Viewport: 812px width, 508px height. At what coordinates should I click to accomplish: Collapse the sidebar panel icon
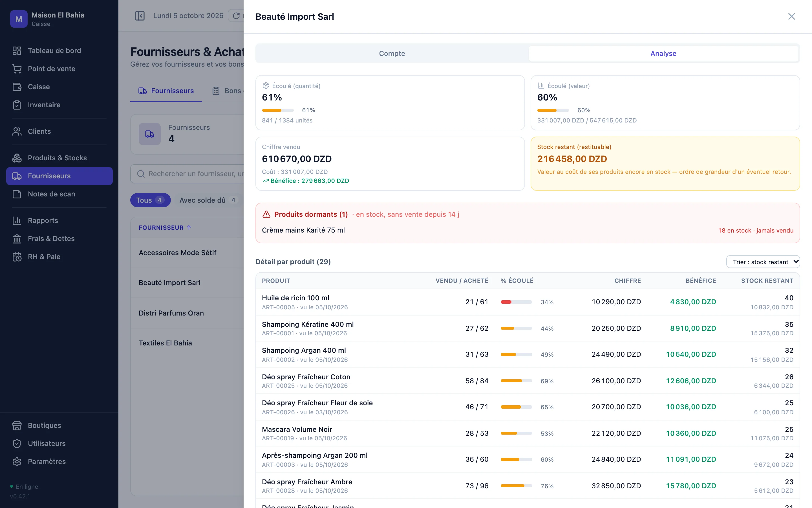pos(140,16)
